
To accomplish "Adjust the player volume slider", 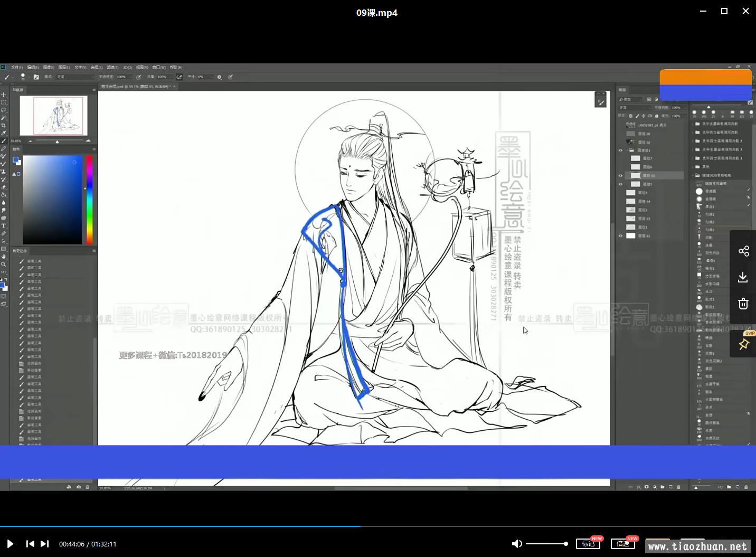I will pyautogui.click(x=546, y=544).
